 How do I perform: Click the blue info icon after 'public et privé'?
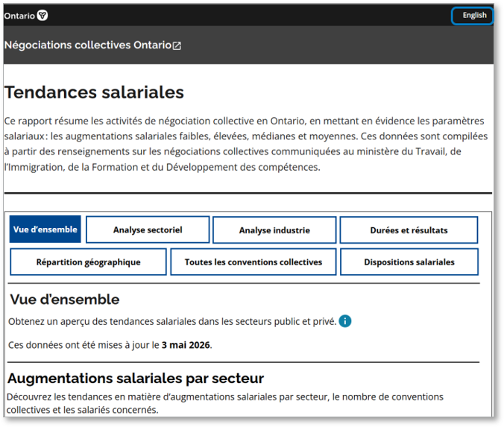click(345, 321)
